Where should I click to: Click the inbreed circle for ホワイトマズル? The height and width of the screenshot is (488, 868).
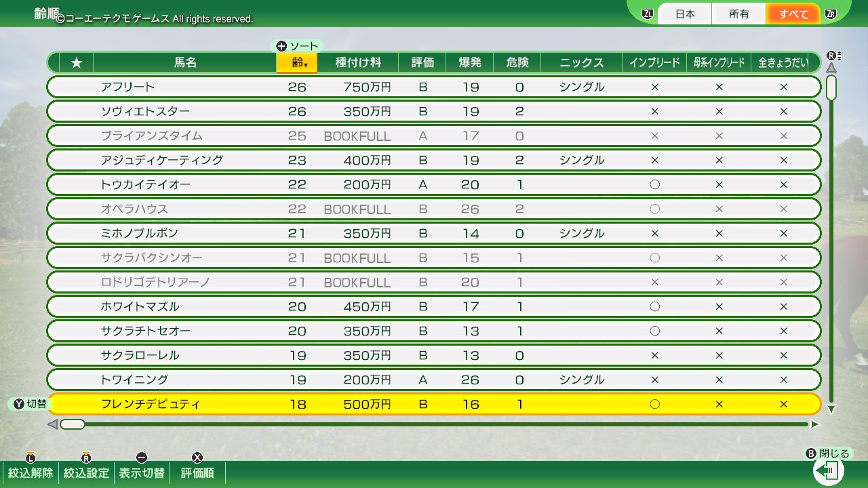pos(654,306)
